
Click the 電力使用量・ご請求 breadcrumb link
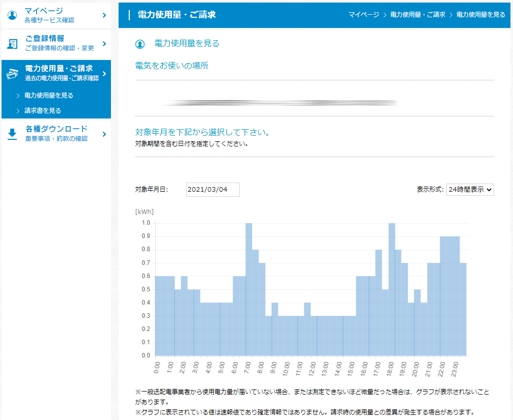(x=417, y=15)
